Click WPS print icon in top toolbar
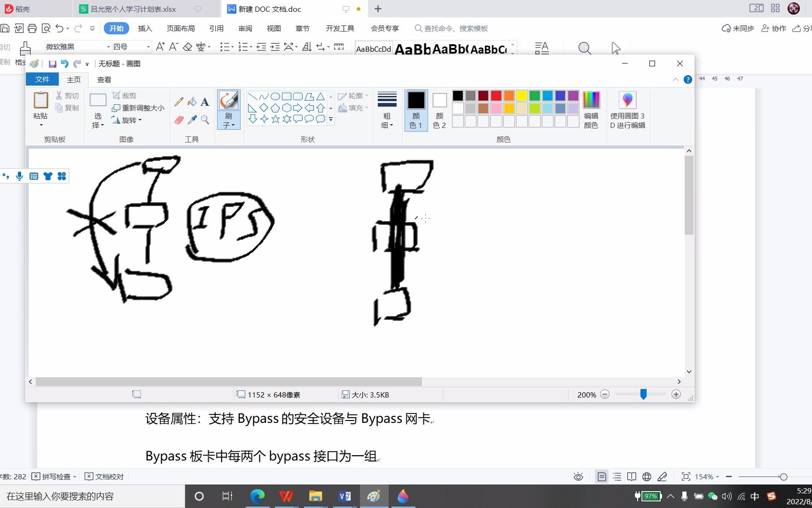 32,28
